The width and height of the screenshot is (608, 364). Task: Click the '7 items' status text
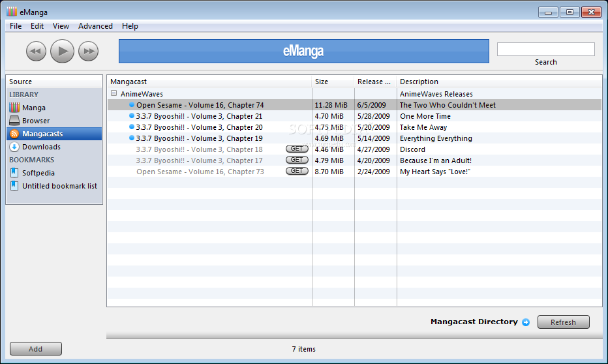pyautogui.click(x=303, y=349)
